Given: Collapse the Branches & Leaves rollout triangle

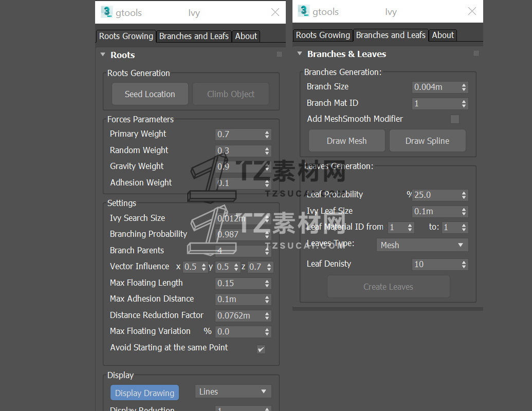Looking at the screenshot, I should 300,53.
